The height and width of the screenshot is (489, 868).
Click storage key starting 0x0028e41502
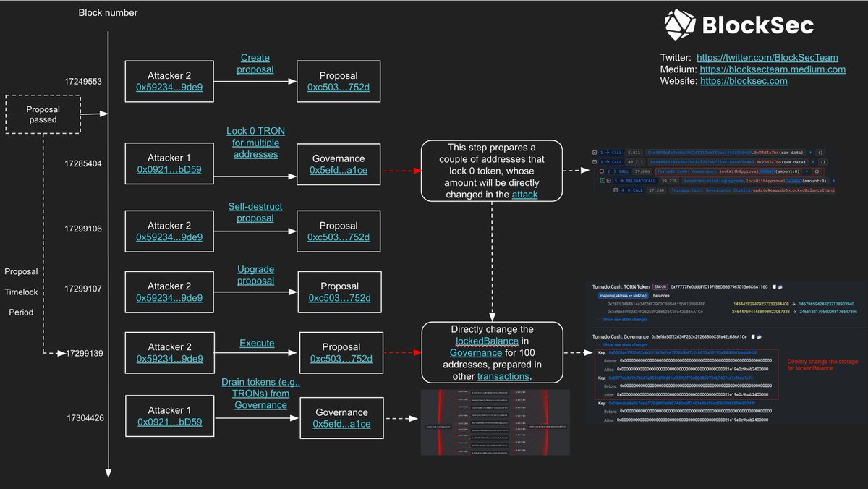coord(682,352)
